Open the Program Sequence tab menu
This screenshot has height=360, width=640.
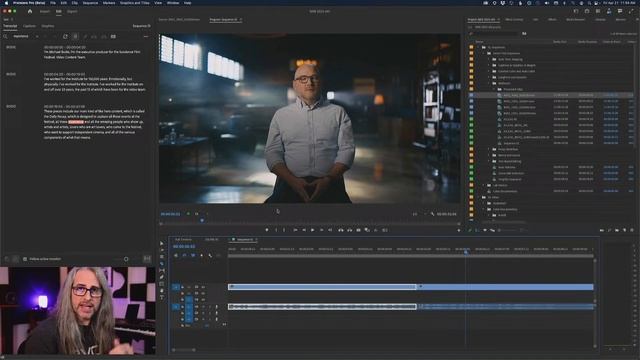coord(241,20)
